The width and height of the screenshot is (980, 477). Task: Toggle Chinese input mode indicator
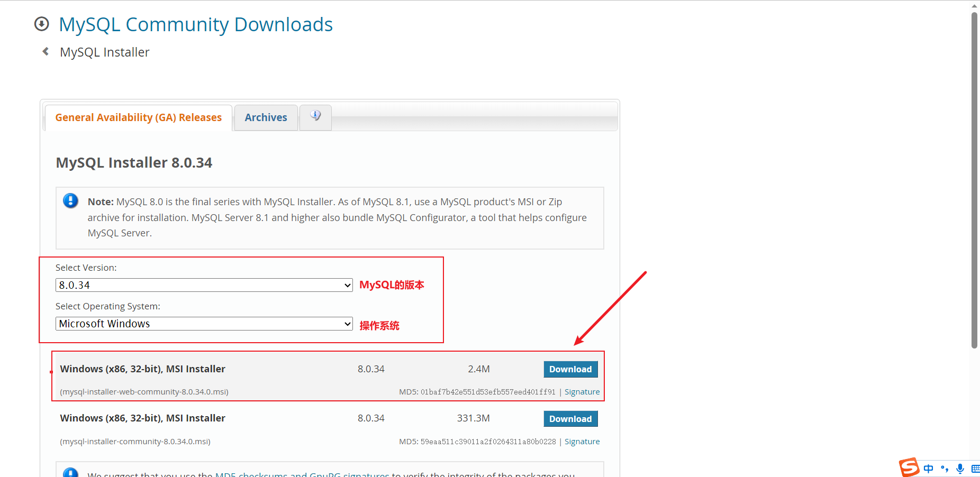coord(929,469)
